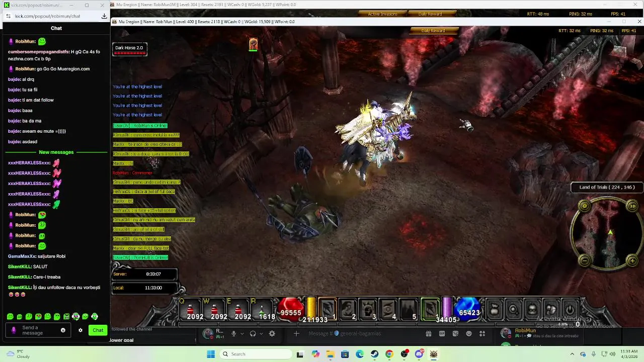Screen dimensions: 644x362
Task: Select skill slot 4 in hotbar
Action: [x=388, y=309]
